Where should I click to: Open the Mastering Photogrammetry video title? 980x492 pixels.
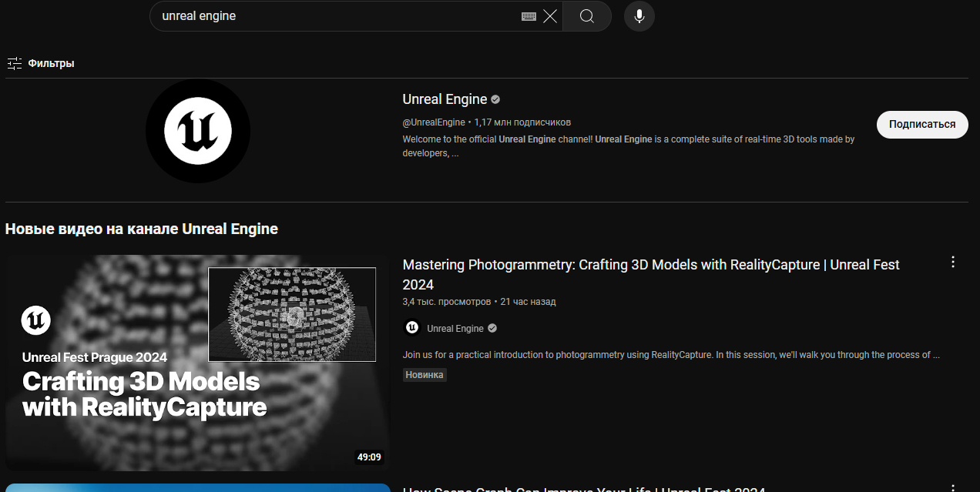coord(650,266)
